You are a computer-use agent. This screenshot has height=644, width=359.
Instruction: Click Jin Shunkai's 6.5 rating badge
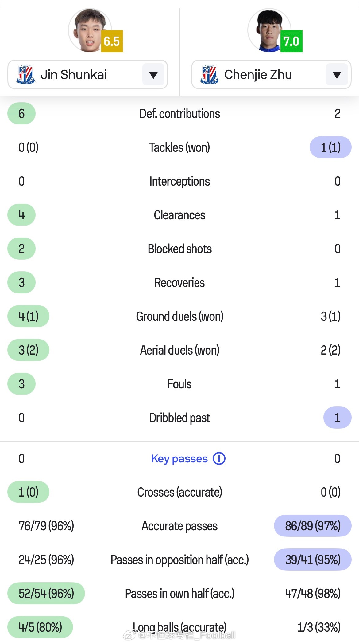click(x=112, y=41)
